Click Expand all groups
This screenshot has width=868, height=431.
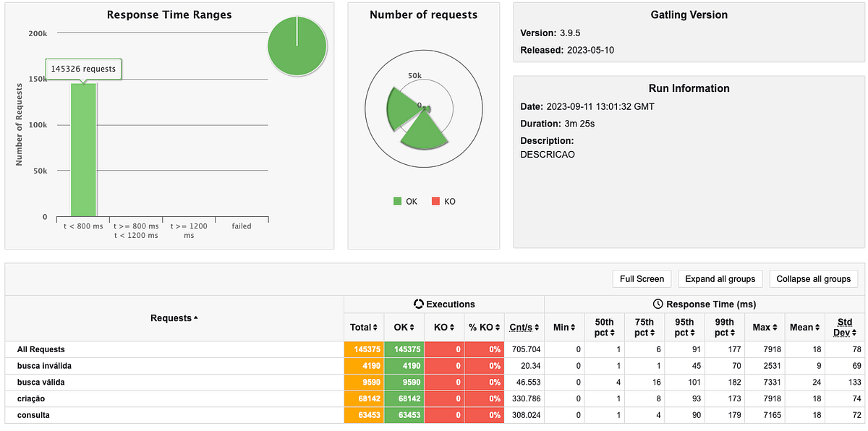tap(720, 278)
